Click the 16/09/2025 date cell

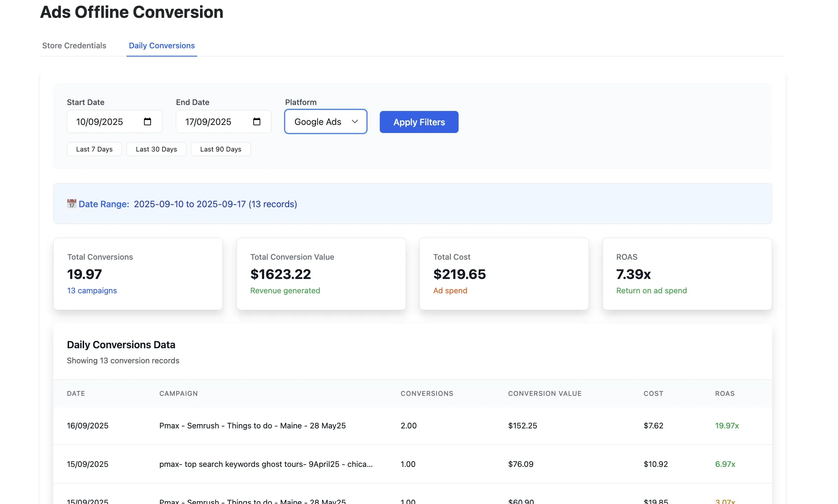point(88,426)
